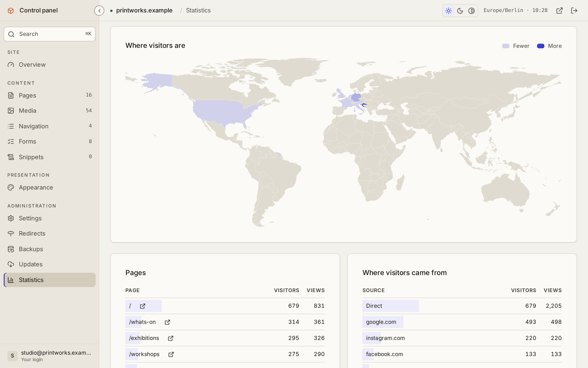The height and width of the screenshot is (368, 588).
Task: Click Germany on the visitors map
Action: (356, 97)
